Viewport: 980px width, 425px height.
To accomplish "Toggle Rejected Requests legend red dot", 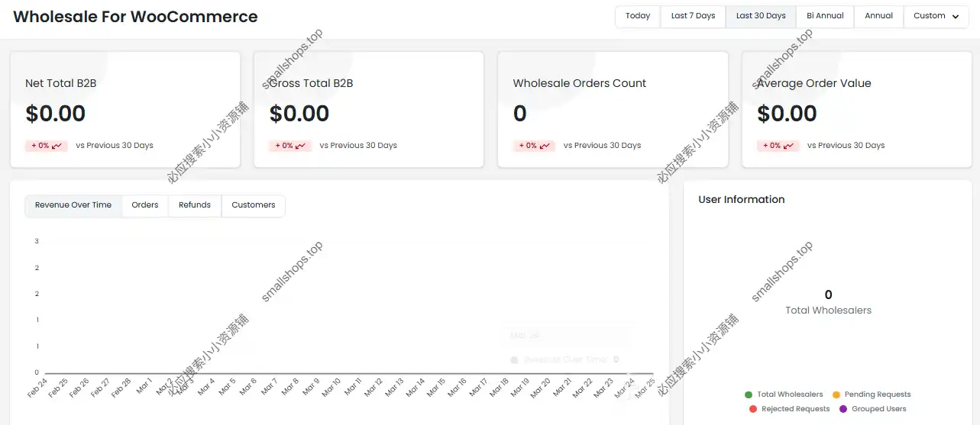I will [x=753, y=409].
